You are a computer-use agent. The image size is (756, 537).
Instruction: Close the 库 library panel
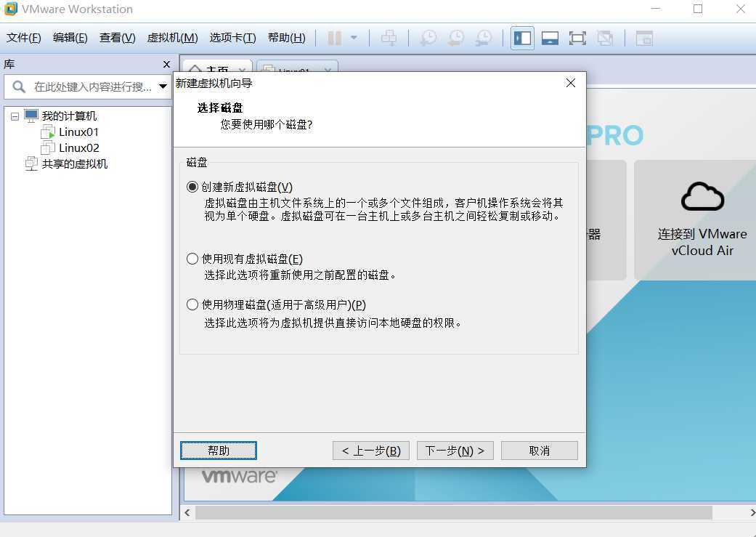tap(167, 64)
